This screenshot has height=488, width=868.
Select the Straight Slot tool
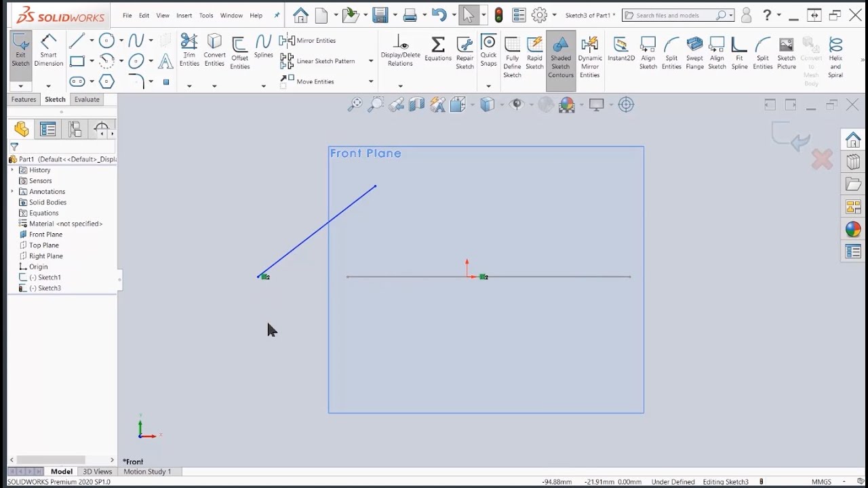(77, 82)
